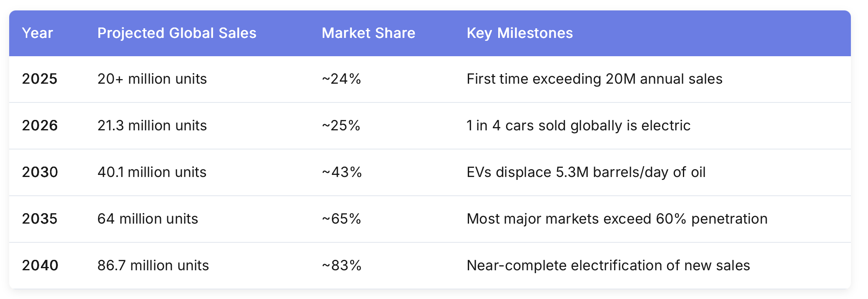Image resolution: width=868 pixels, height=299 pixels.
Task: Select the 2035 year cell
Action: click(40, 219)
